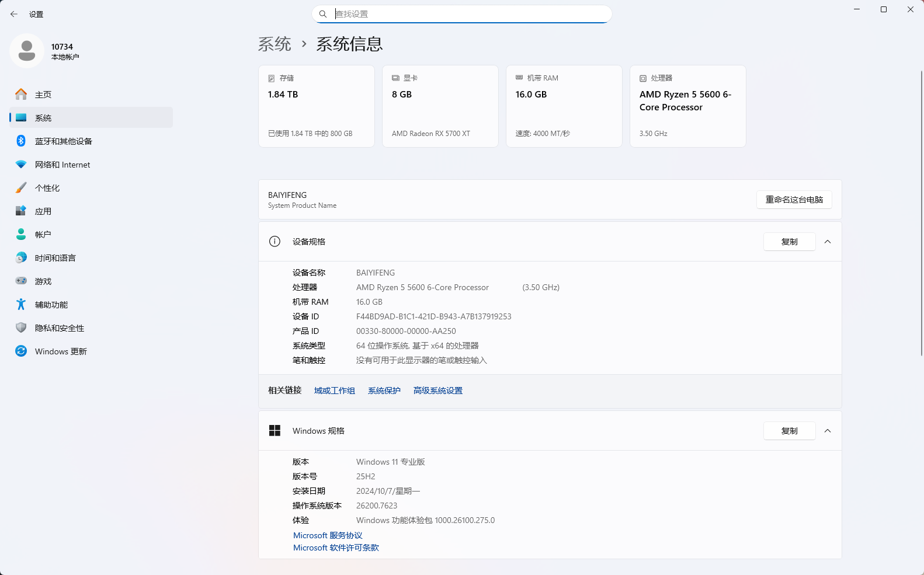This screenshot has width=924, height=575.
Task: Open Bluetooth and other devices icon
Action: [21, 141]
